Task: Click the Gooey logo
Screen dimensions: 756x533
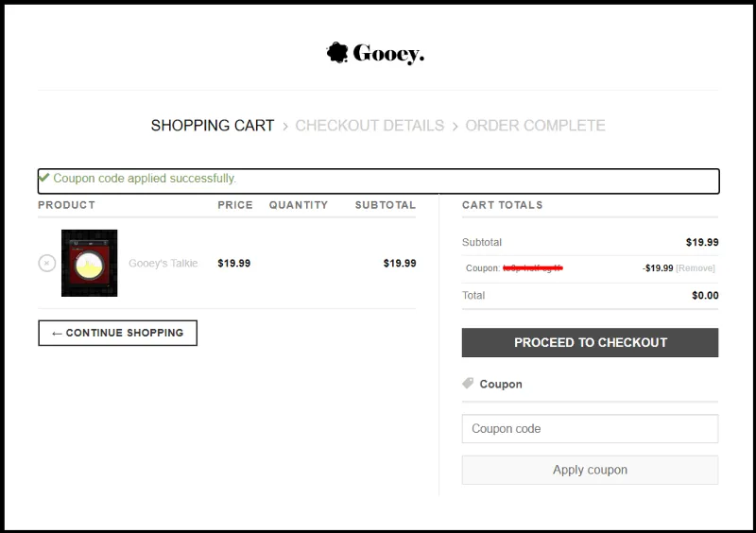Action: pos(375,53)
